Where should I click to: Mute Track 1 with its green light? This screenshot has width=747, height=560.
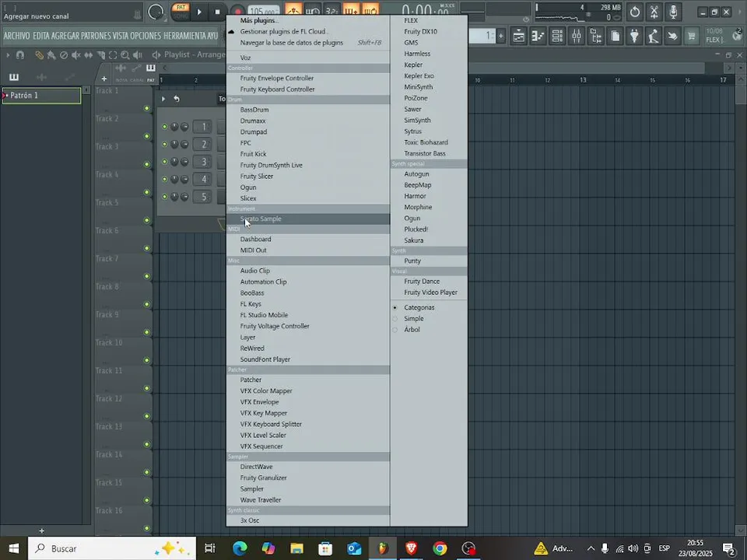[147, 109]
